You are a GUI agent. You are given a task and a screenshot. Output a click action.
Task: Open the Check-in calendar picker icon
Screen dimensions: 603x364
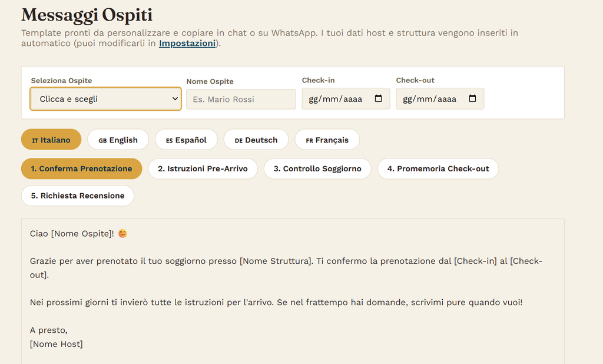pyautogui.click(x=379, y=98)
